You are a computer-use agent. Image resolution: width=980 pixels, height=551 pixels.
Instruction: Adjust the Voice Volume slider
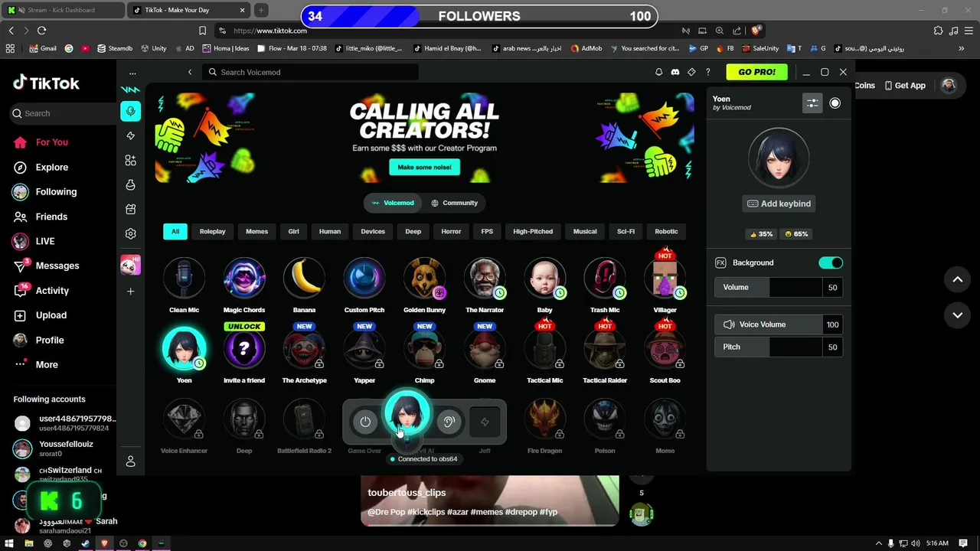click(779, 324)
